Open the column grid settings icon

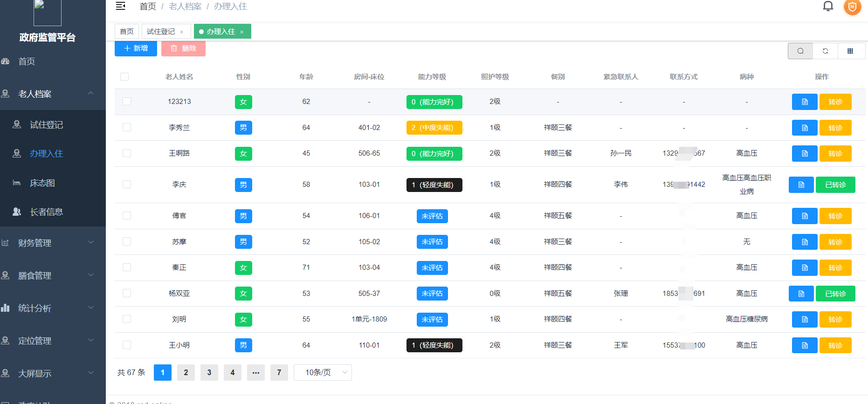click(x=850, y=51)
